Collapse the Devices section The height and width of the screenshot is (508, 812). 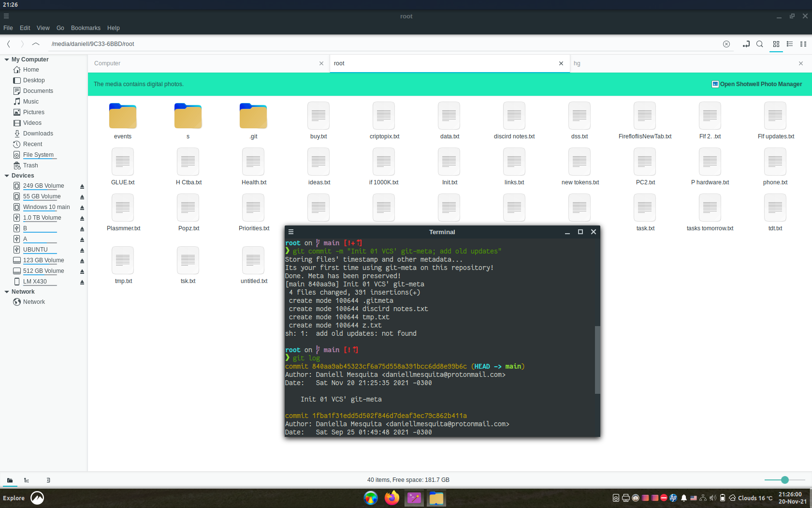pyautogui.click(x=7, y=176)
